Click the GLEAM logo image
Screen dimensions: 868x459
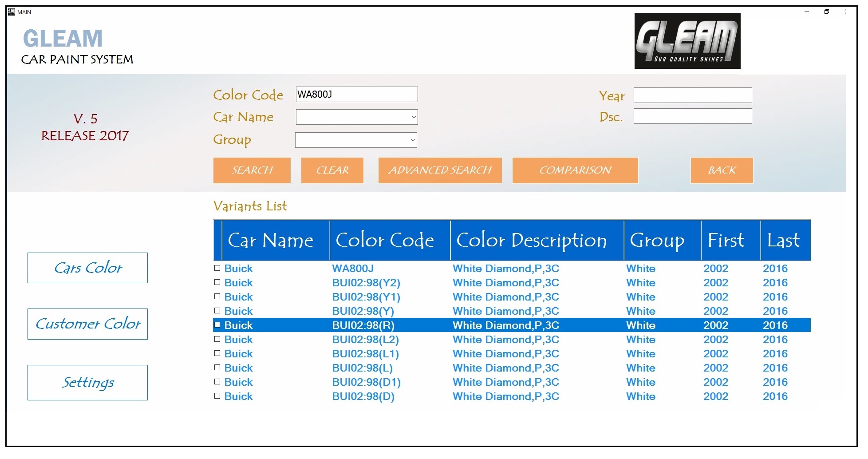tap(687, 41)
